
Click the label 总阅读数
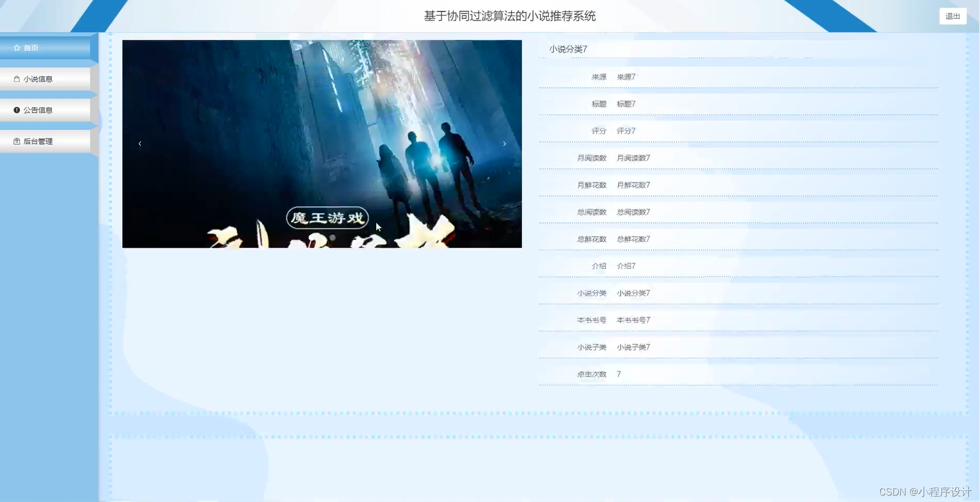[x=592, y=212]
